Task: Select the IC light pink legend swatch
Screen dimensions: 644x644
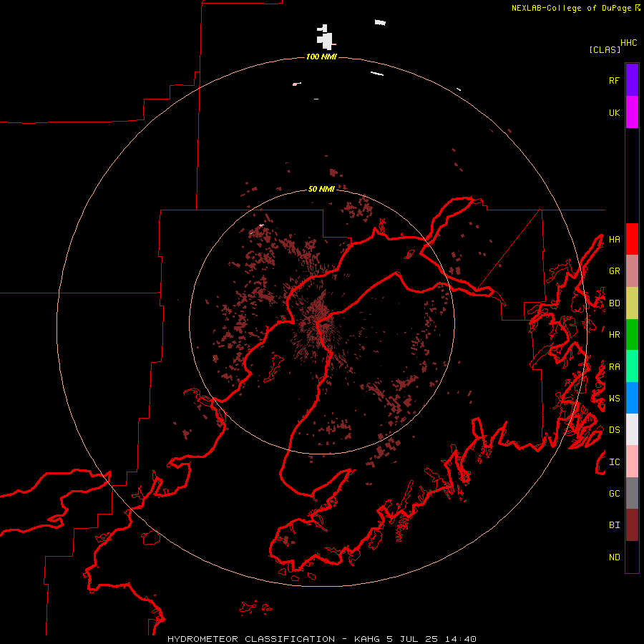Action: (632, 462)
